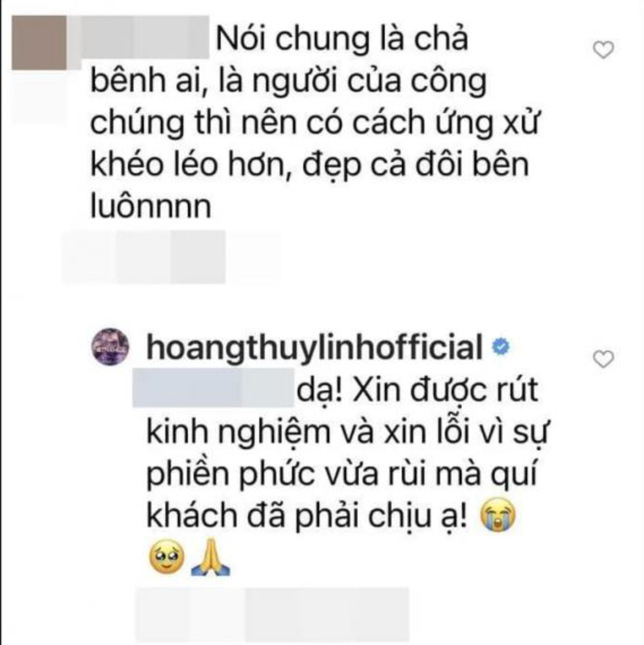
Task: Click the text "khách đã phải chịu ạ!"
Action: 307,515
